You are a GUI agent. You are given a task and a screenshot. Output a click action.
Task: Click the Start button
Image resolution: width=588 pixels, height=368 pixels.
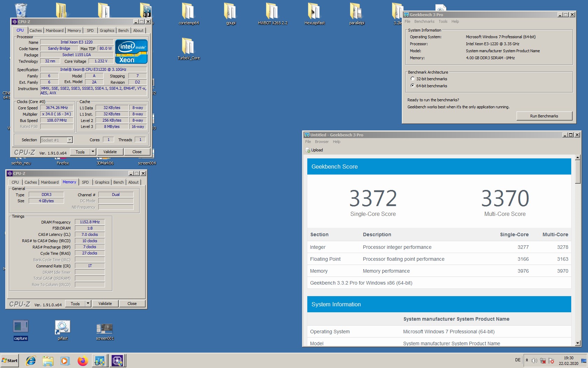point(9,360)
